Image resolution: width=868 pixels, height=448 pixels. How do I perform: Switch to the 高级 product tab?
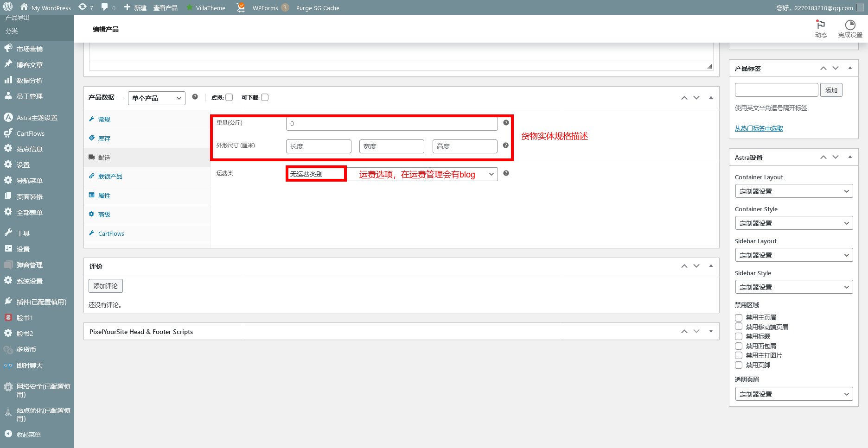tap(147, 215)
